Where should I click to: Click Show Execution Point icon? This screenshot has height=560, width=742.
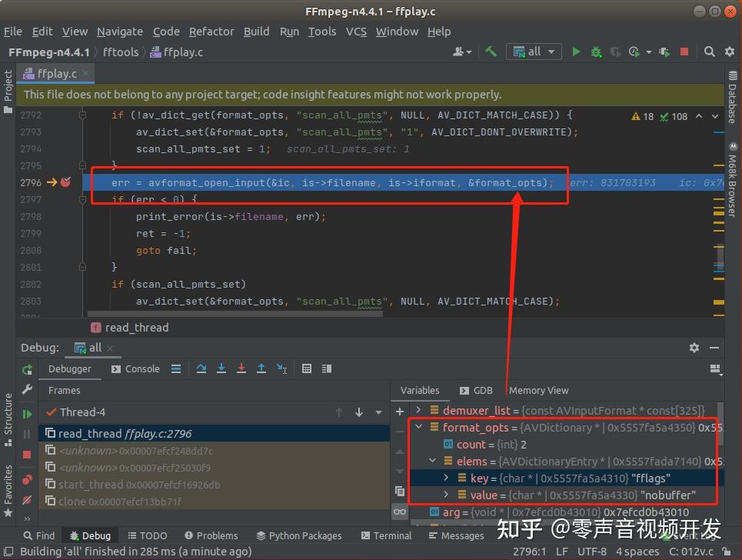click(x=176, y=368)
